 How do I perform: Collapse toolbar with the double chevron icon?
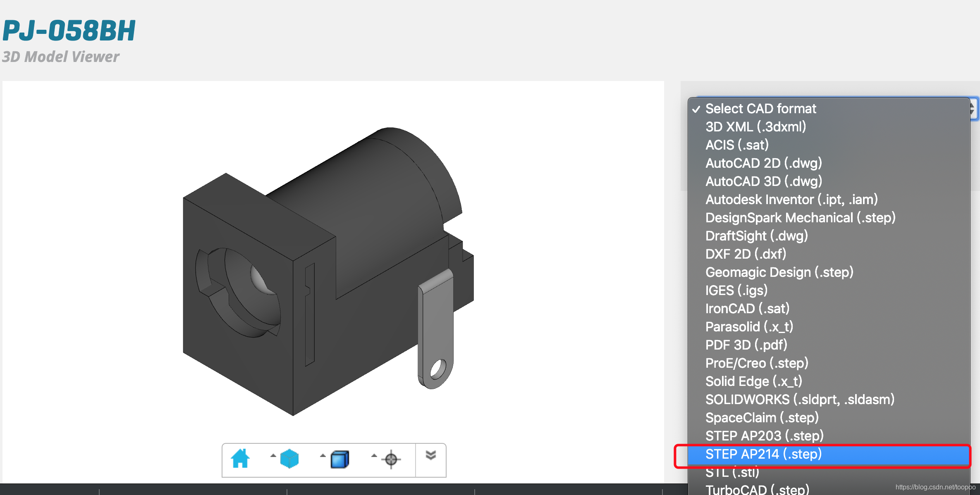click(x=431, y=455)
